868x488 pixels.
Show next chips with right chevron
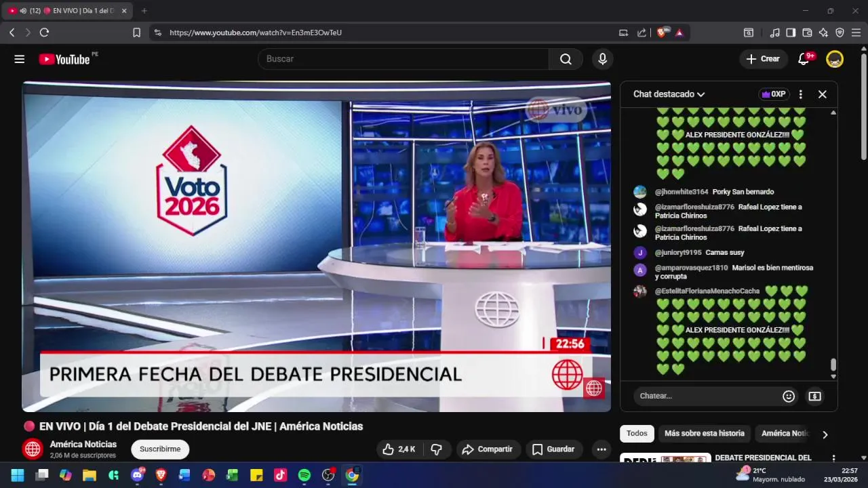tap(825, 434)
